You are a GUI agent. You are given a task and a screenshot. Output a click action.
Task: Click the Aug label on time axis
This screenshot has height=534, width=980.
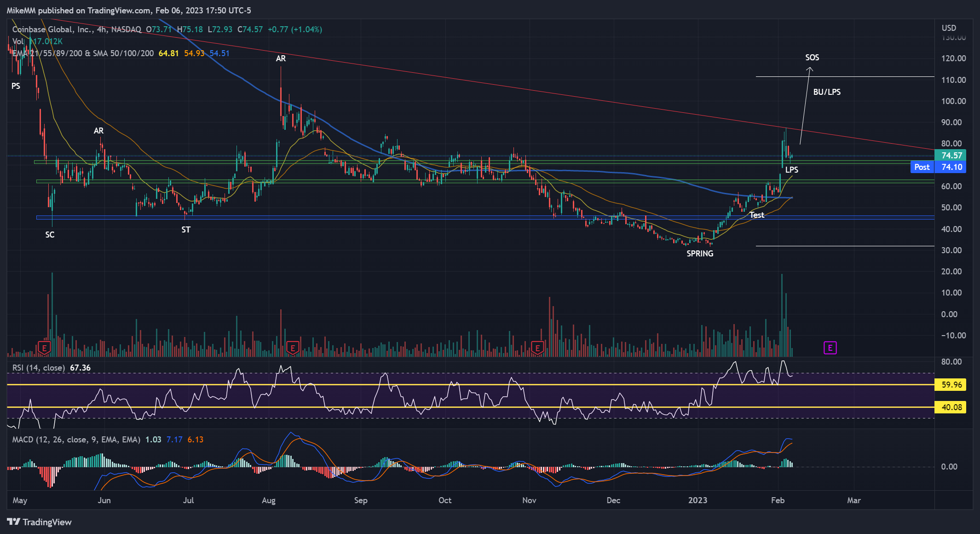[268, 500]
